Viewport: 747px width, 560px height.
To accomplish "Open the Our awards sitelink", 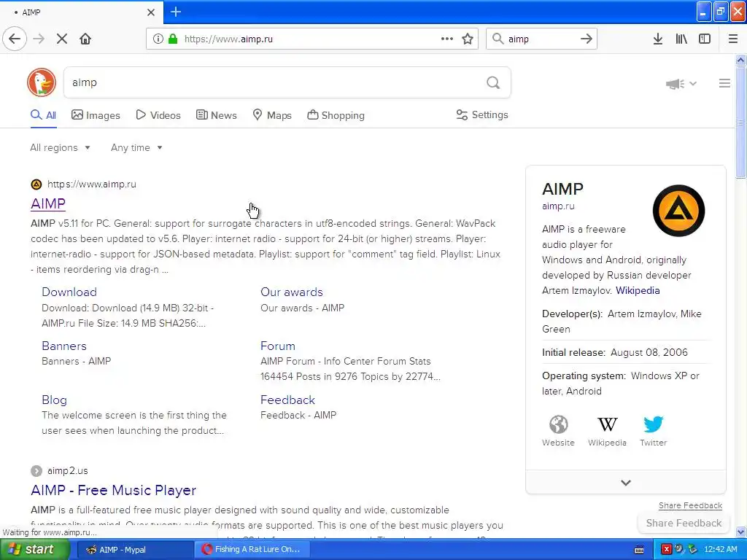I will [x=292, y=292].
